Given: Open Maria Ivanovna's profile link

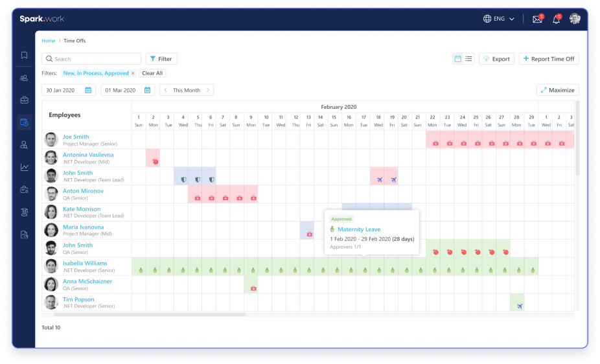Looking at the screenshot, I should (x=84, y=227).
